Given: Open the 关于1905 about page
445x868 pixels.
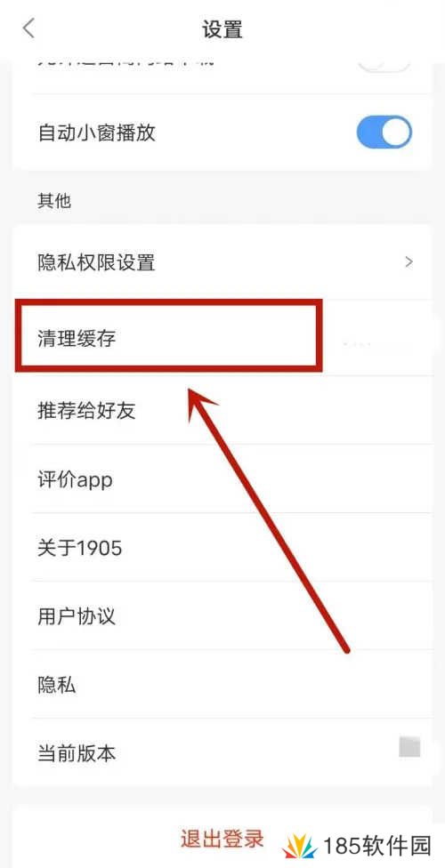Looking at the screenshot, I should tap(222, 548).
